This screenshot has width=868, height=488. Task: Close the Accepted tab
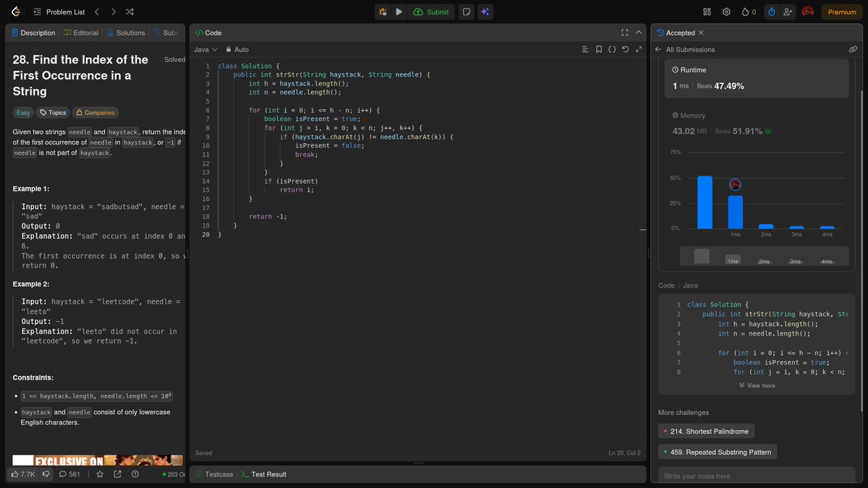(x=701, y=33)
